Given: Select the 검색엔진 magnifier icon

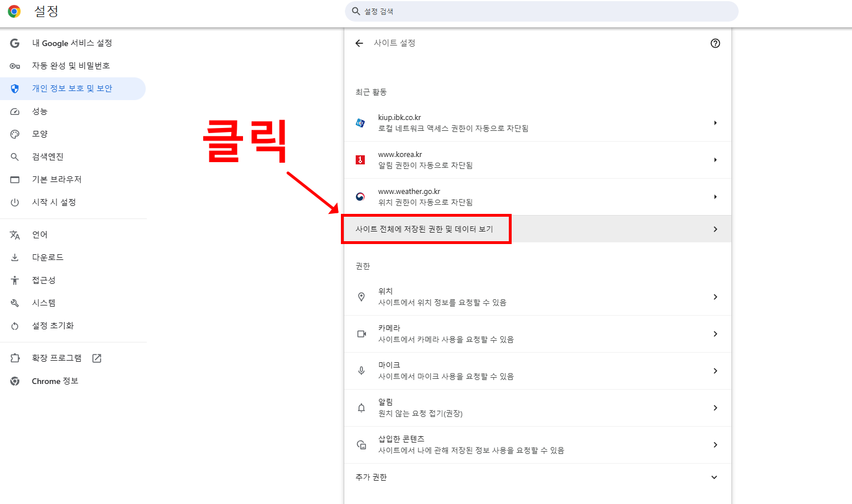Looking at the screenshot, I should (x=14, y=156).
